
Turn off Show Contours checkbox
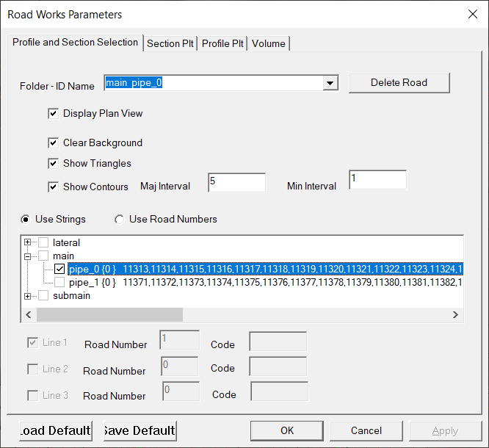(x=54, y=187)
